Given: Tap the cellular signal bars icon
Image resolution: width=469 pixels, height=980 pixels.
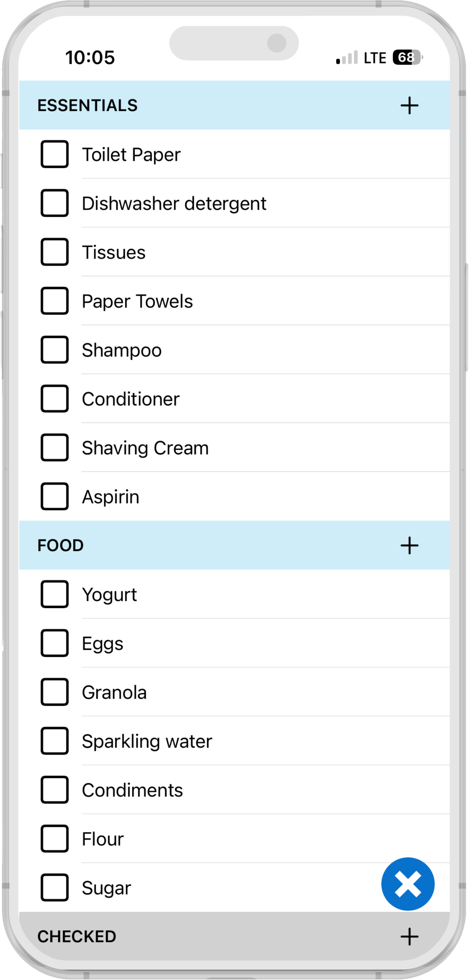Looking at the screenshot, I should (346, 58).
